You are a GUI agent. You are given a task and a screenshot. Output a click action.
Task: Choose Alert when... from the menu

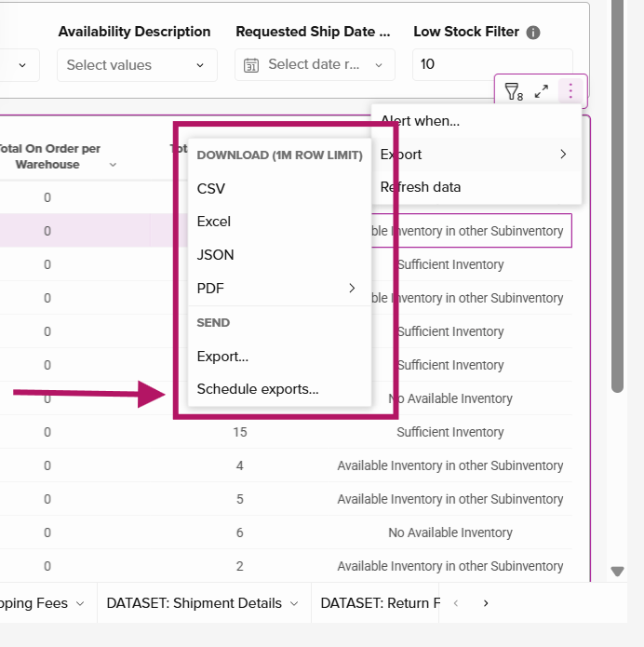[476, 121]
